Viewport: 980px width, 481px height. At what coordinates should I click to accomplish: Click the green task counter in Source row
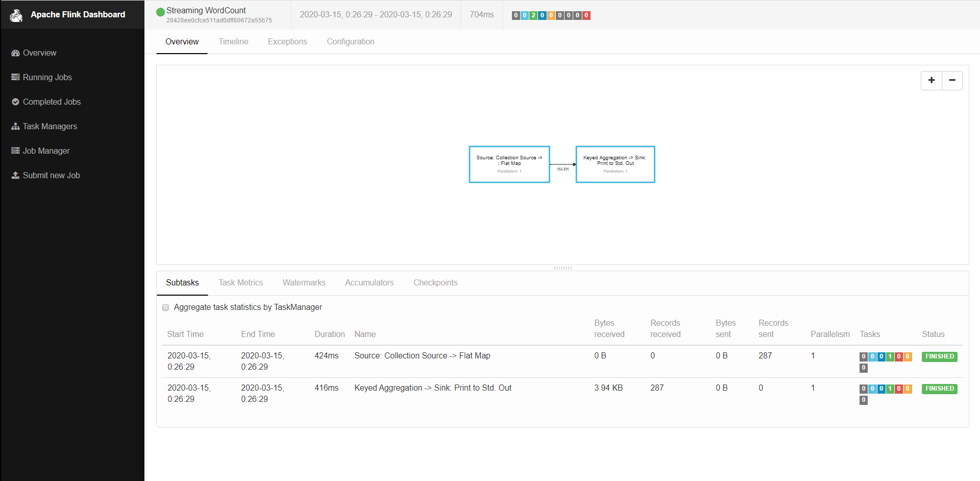890,356
